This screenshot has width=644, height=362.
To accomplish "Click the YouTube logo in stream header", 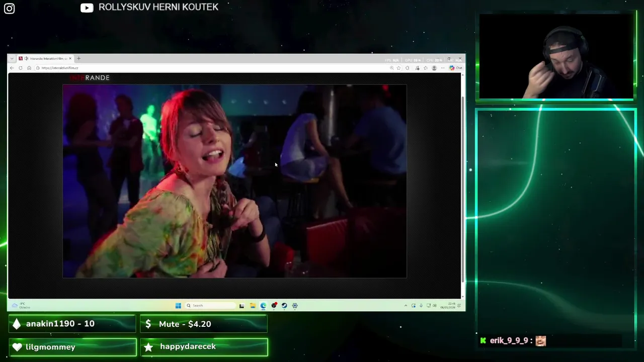I will click(87, 8).
